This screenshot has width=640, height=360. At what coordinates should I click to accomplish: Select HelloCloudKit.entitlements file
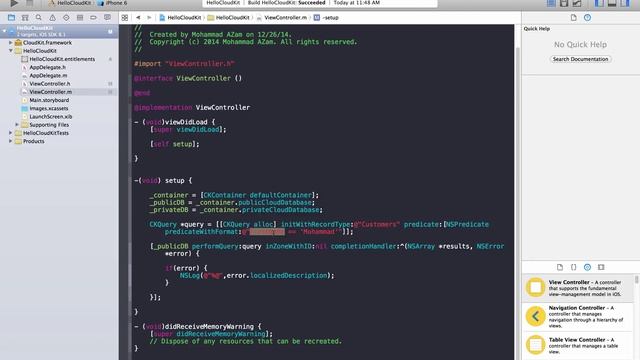62,59
